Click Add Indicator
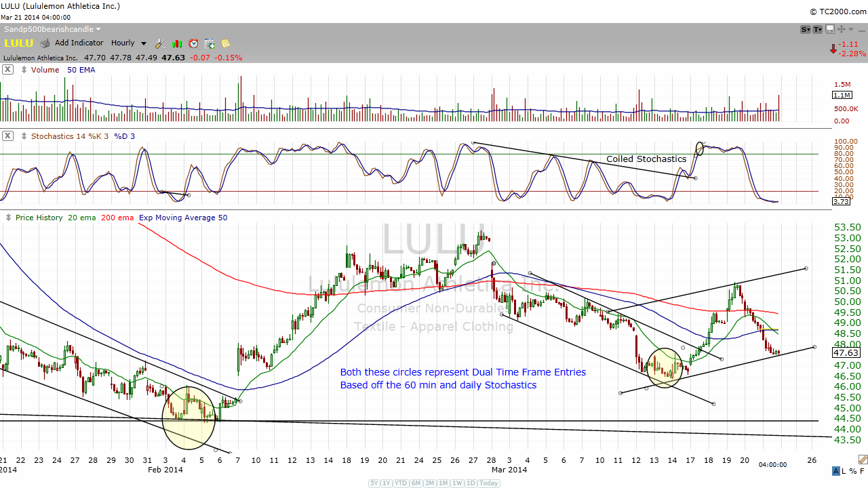The height and width of the screenshot is (488, 868). point(79,43)
